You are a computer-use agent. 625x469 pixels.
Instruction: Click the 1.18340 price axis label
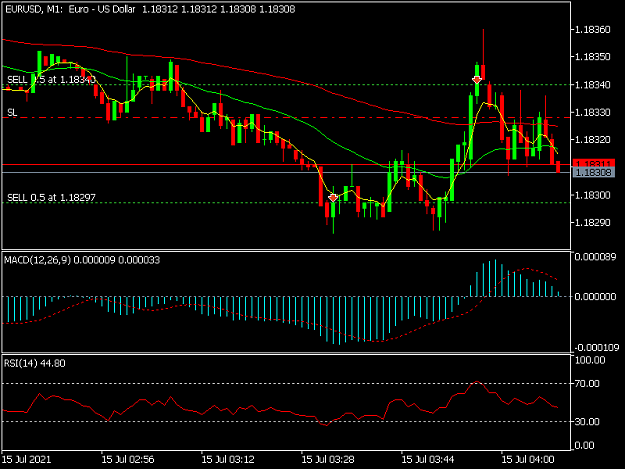point(593,85)
